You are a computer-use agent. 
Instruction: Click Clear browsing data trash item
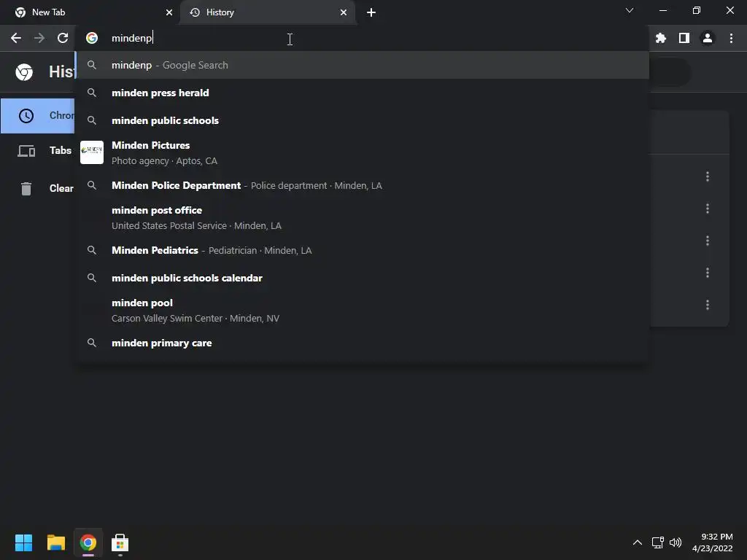pyautogui.click(x=38, y=189)
